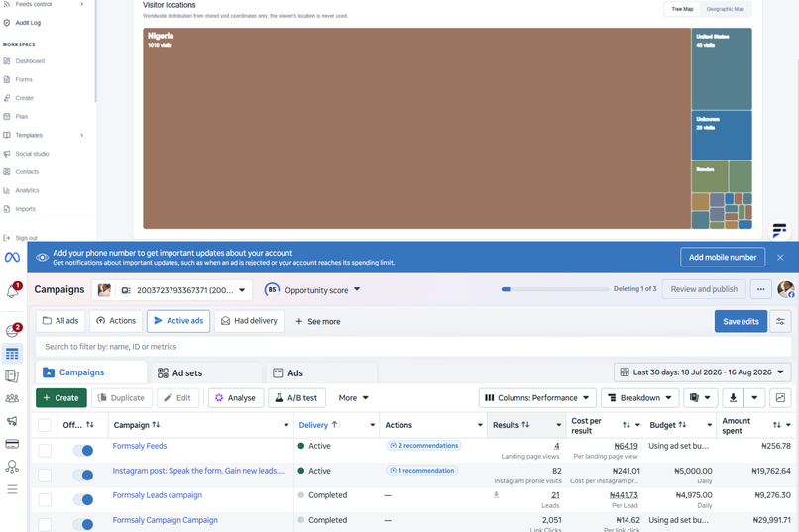The height and width of the screenshot is (532, 799).
Task: Click the Nigeria treemap block
Action: pos(416,128)
